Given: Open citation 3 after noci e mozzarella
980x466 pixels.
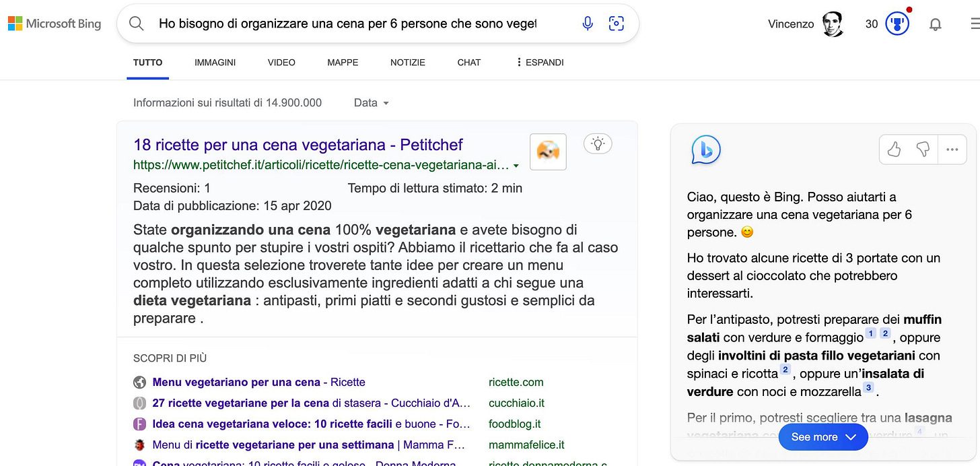Looking at the screenshot, I should (x=868, y=387).
